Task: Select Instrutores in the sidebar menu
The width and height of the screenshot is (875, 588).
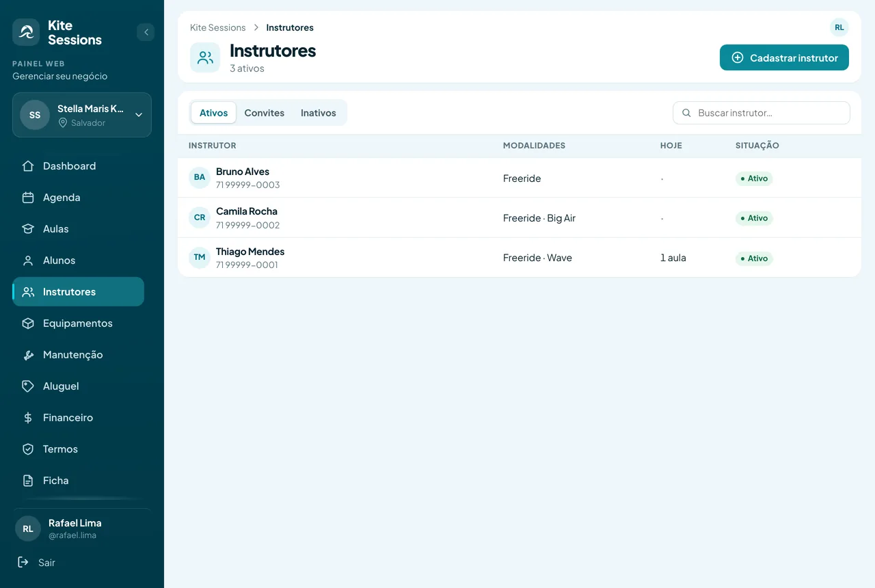Action: coord(79,292)
